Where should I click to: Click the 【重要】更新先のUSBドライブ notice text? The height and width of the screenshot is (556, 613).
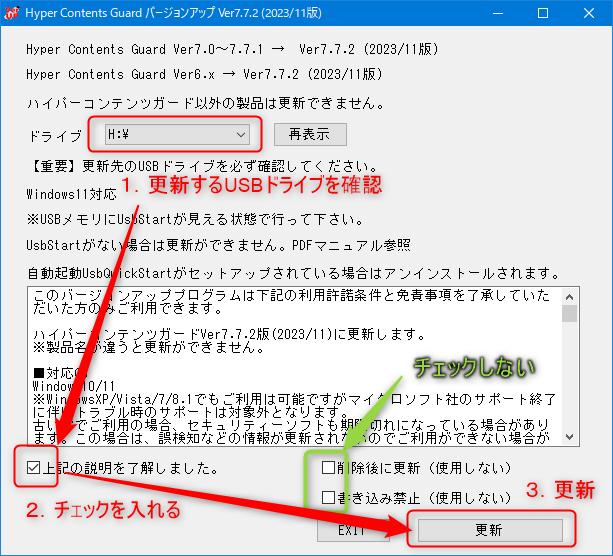tap(203, 166)
